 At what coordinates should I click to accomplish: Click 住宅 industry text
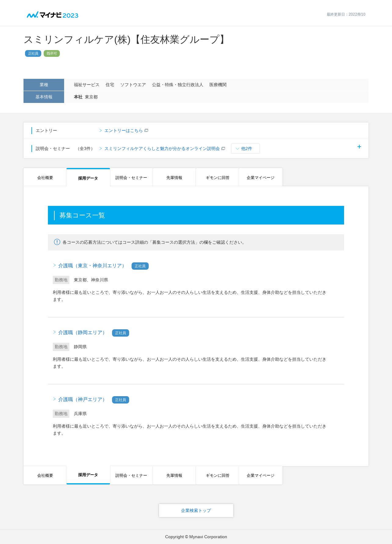110,85
